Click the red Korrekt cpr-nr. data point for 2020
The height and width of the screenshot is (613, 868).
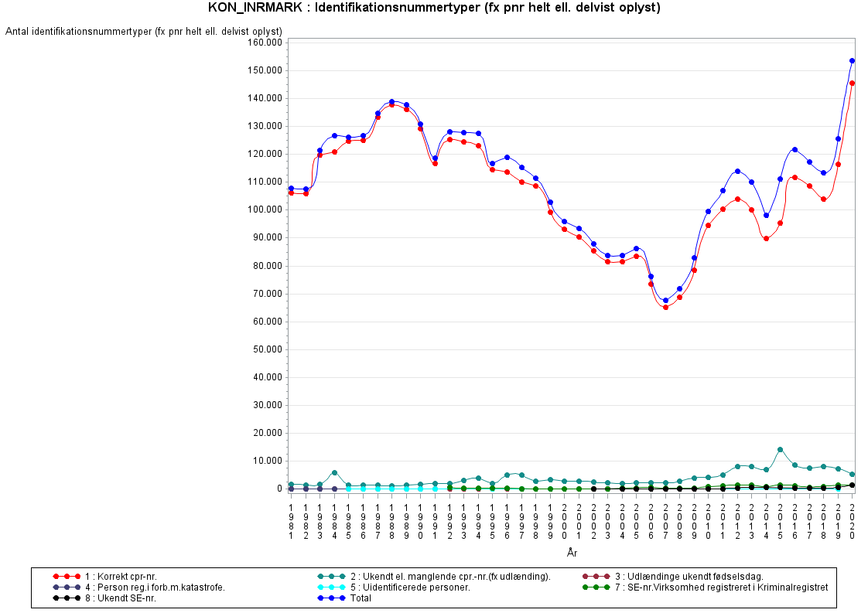pos(852,83)
